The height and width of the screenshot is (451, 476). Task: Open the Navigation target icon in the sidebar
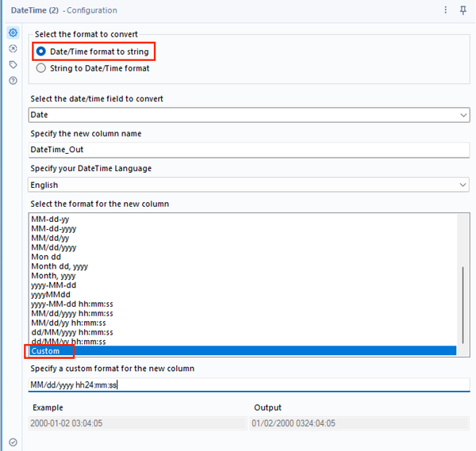tap(13, 48)
